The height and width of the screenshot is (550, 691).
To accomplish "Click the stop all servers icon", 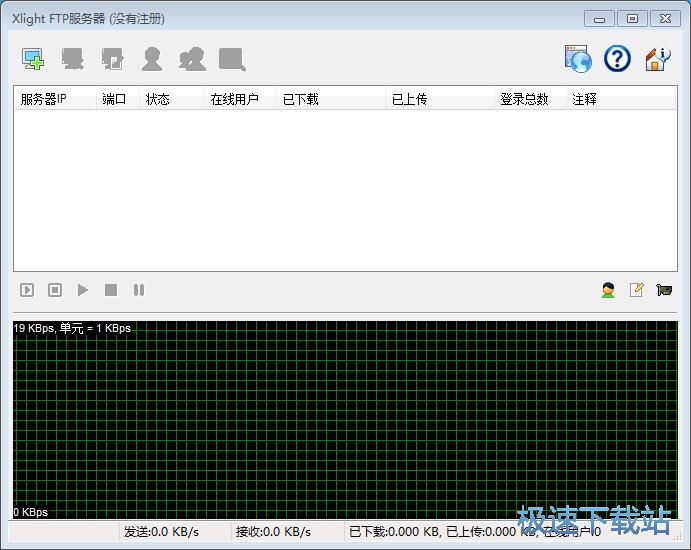I will (x=55, y=290).
